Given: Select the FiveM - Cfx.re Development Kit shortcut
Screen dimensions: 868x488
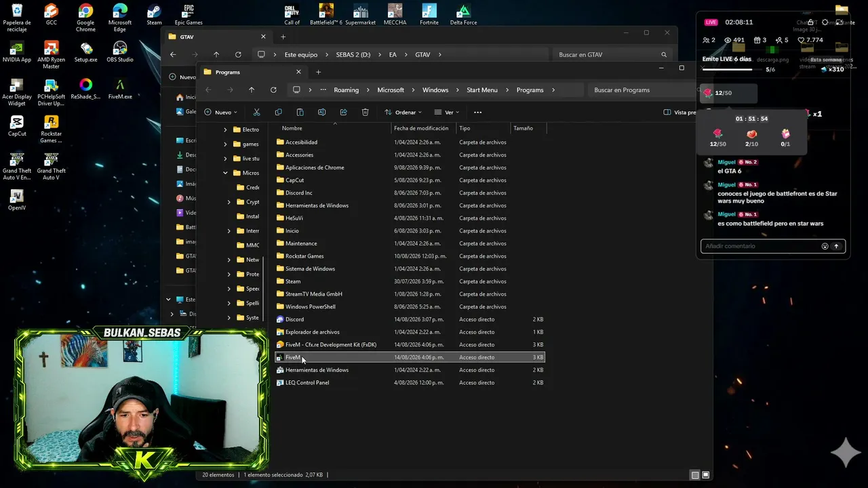Looking at the screenshot, I should pyautogui.click(x=410, y=344).
